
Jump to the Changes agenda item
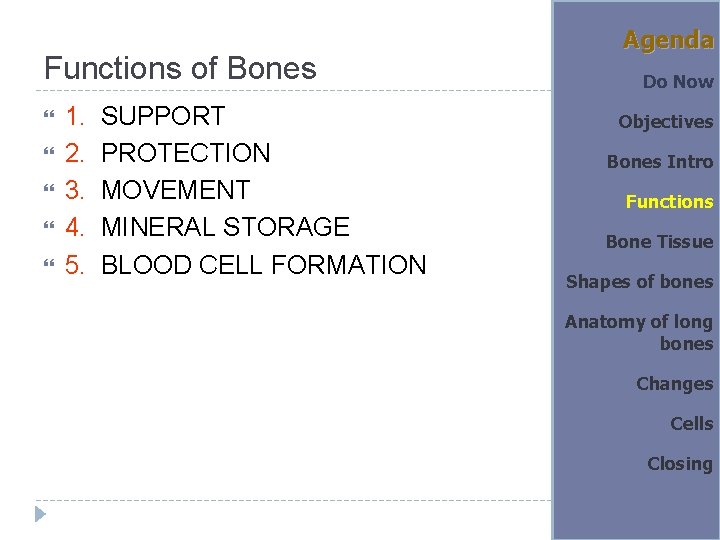(x=674, y=384)
